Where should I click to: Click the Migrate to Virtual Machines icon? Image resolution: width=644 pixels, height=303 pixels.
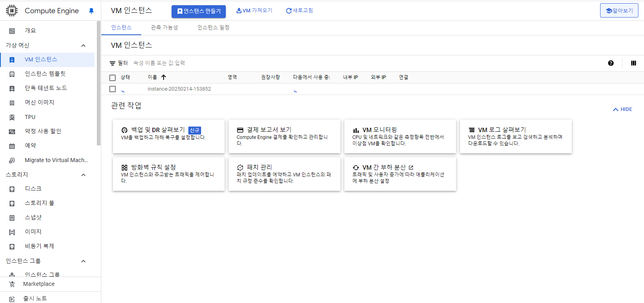[x=12, y=160]
